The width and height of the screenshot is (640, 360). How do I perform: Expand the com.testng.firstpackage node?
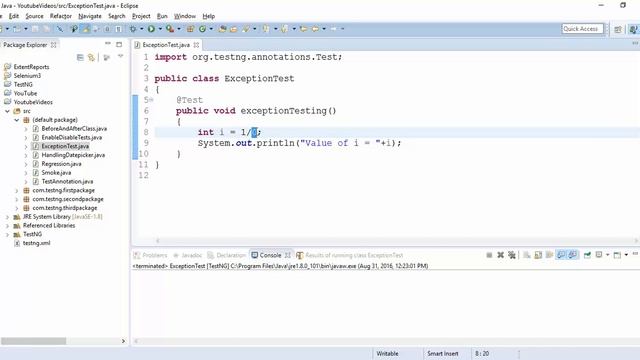pos(17,190)
